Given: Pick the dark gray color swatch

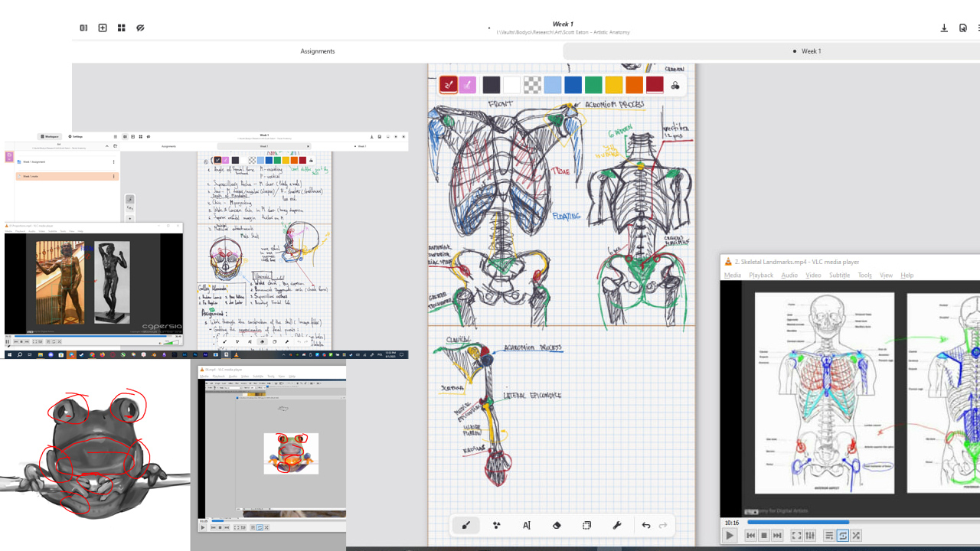Looking at the screenshot, I should pyautogui.click(x=492, y=85).
